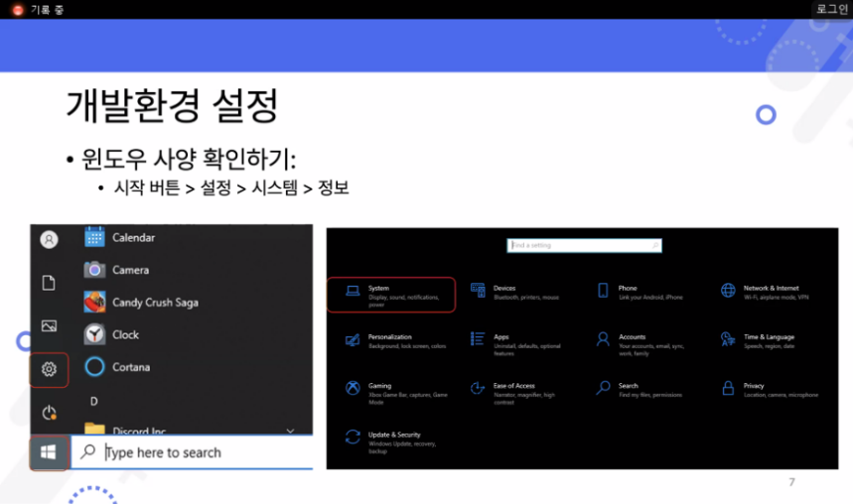Click 'Link your Android, iPhone' description

650,298
